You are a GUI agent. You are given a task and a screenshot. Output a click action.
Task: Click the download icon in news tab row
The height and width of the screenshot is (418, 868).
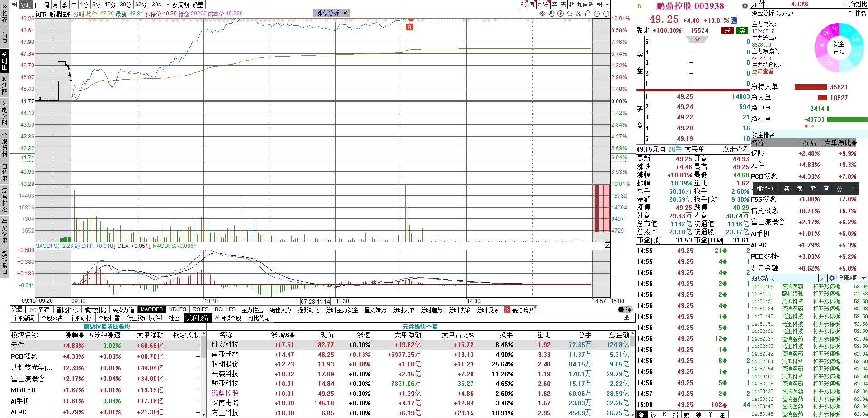point(627,318)
